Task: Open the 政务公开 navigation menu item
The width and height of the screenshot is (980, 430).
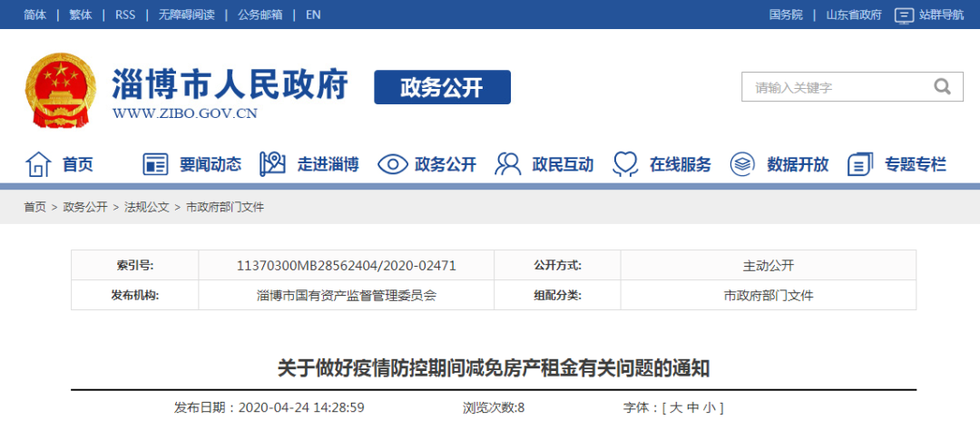Action: [x=446, y=165]
